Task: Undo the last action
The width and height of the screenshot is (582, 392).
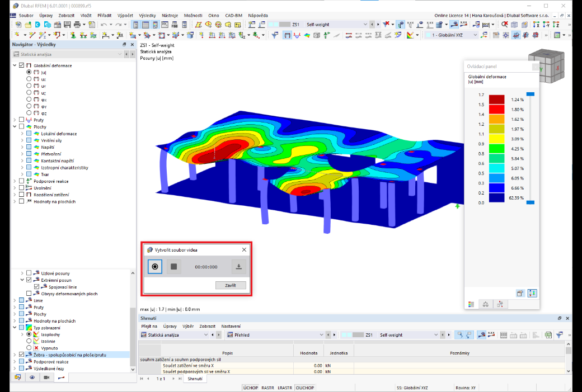Action: pyautogui.click(x=104, y=25)
